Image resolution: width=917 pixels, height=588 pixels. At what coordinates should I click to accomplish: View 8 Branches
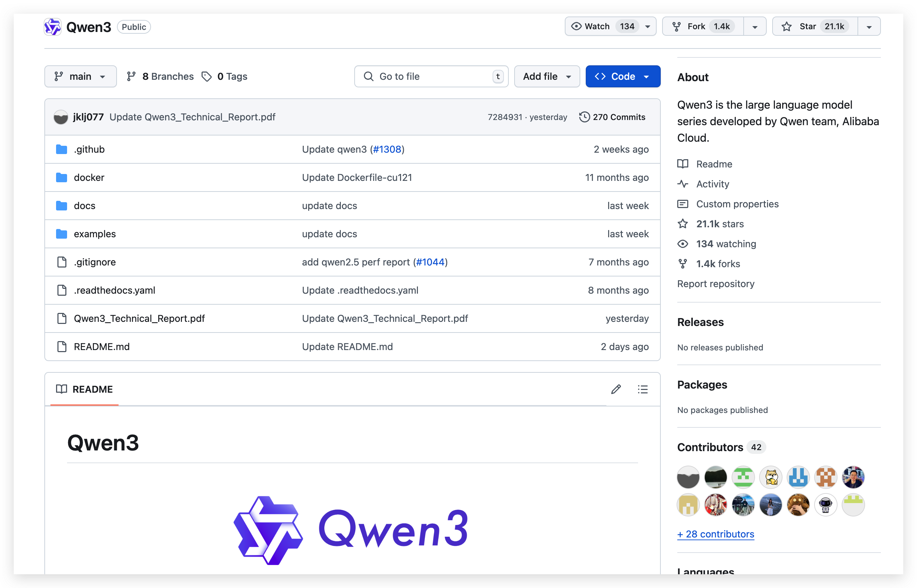tap(160, 77)
